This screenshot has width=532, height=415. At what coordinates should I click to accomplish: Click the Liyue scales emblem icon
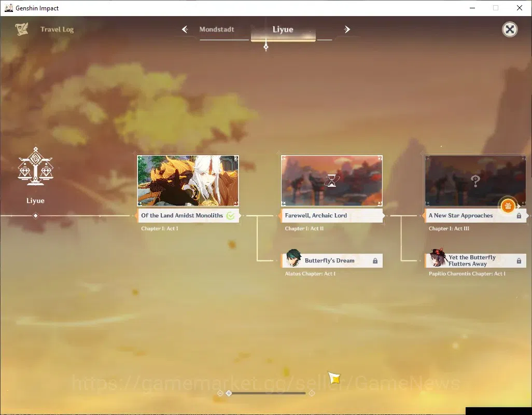36,167
